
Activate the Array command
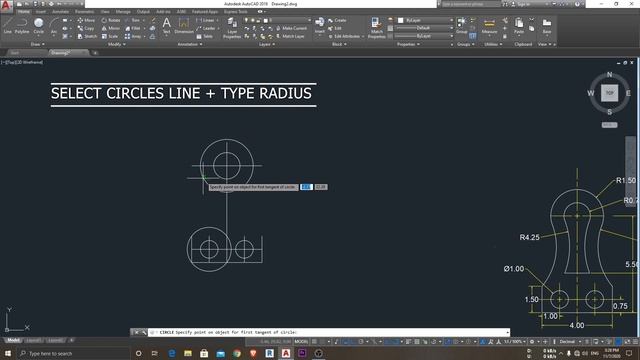pyautogui.click(x=133, y=36)
